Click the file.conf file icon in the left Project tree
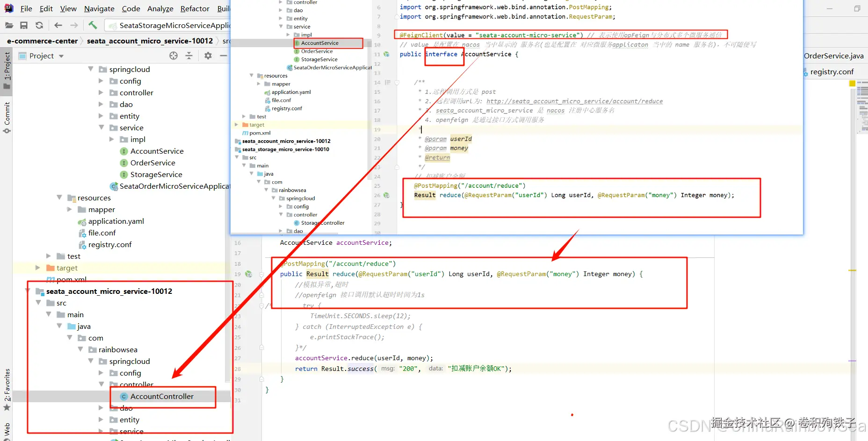The height and width of the screenshot is (441, 868). click(82, 233)
